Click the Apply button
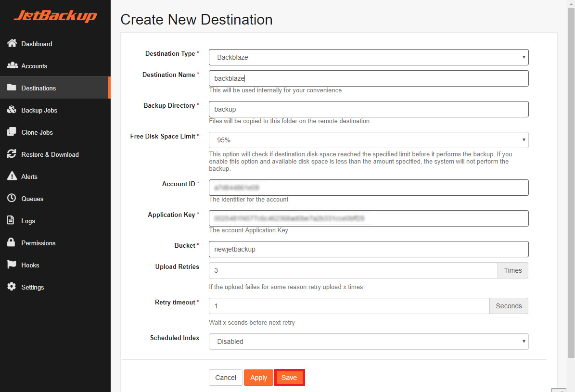 pos(258,378)
